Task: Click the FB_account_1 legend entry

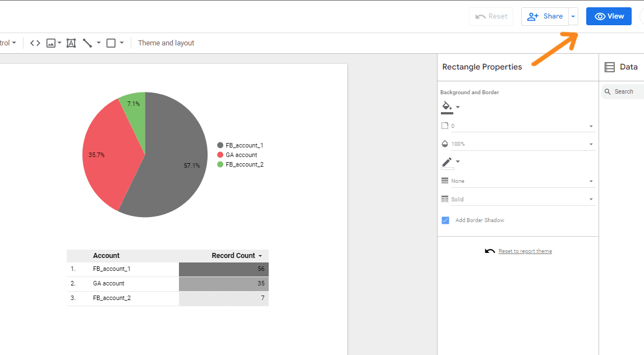Action: point(240,145)
